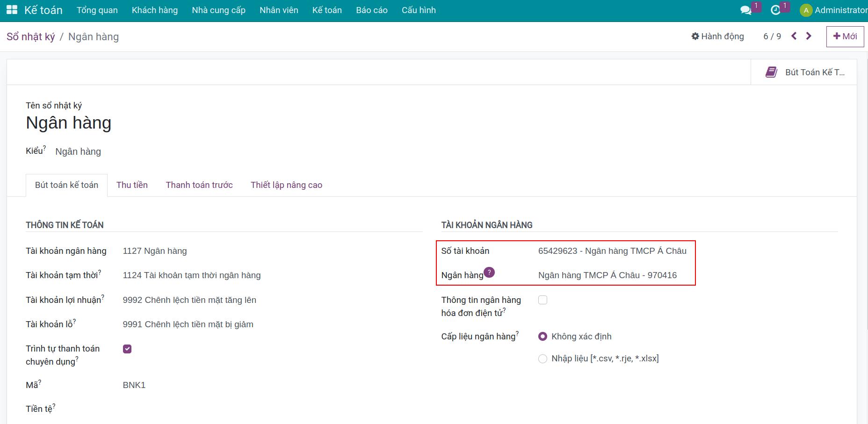Open Số tài khoản field 65429623 dropdown
Screen dimensions: 868x424
click(x=613, y=251)
